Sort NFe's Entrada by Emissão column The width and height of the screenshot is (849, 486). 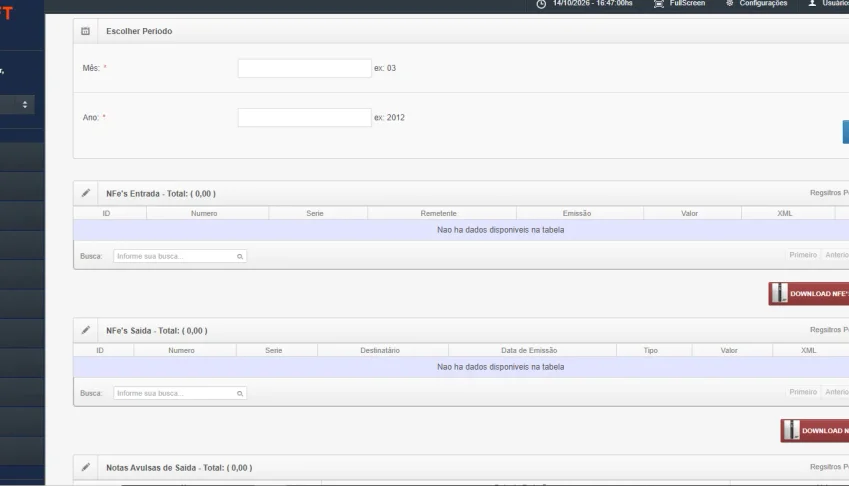tap(580, 213)
